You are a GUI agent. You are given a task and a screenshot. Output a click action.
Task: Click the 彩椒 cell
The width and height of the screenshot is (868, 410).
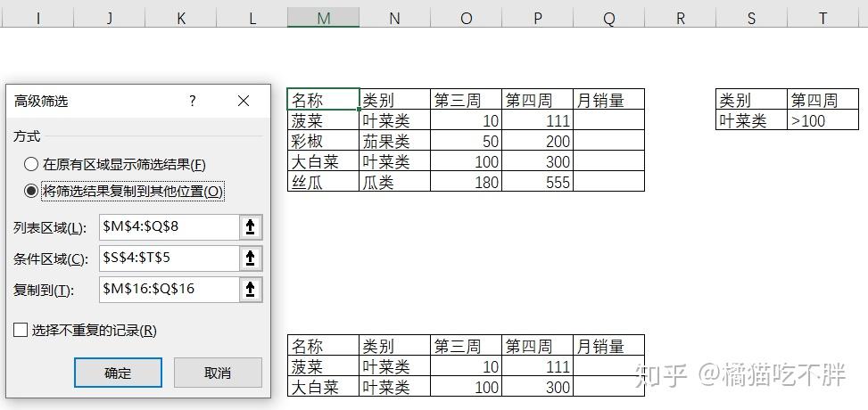[x=323, y=141]
